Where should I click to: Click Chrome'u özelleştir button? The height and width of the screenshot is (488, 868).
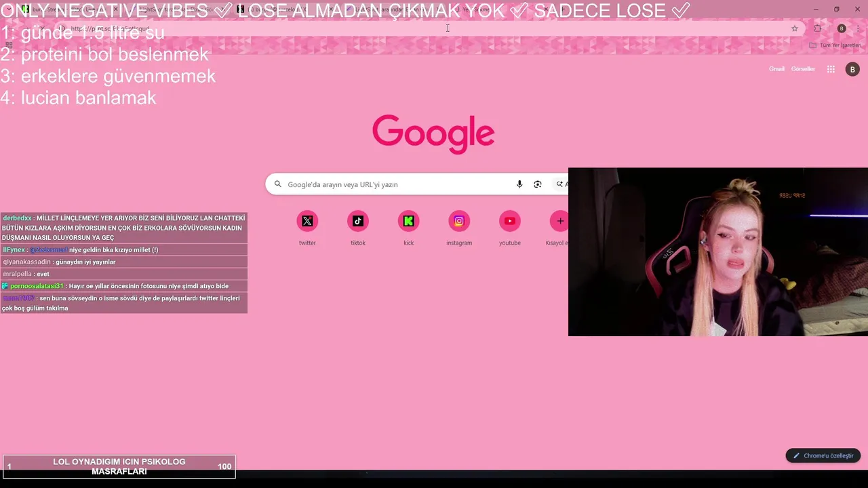pyautogui.click(x=823, y=455)
